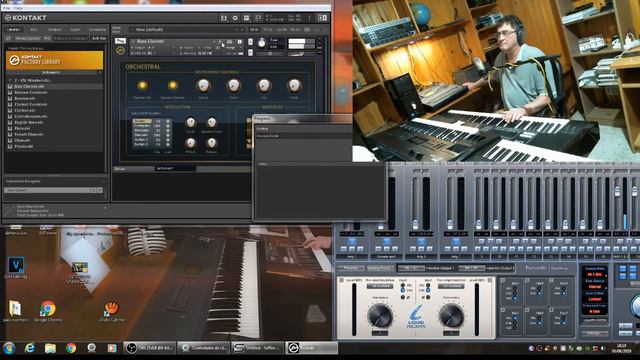Click Kontakt's rack view icon next to gear
The height and width of the screenshot is (360, 640).
(247, 18)
